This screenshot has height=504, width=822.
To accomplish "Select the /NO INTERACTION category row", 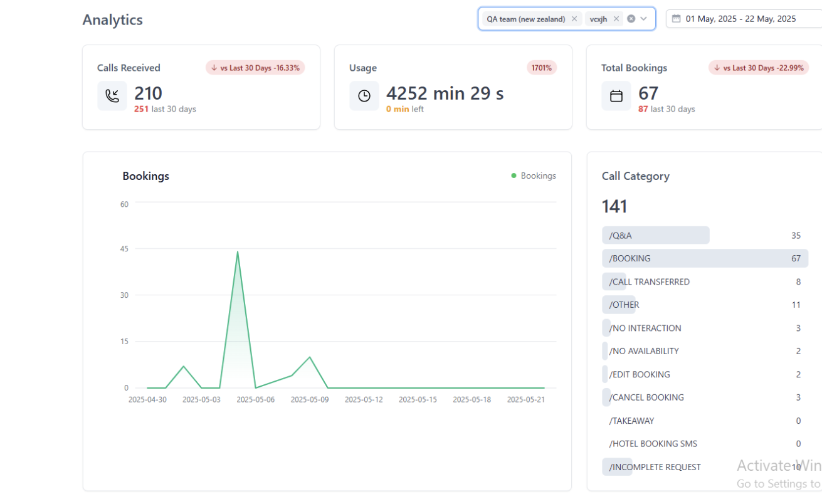I will (x=705, y=328).
